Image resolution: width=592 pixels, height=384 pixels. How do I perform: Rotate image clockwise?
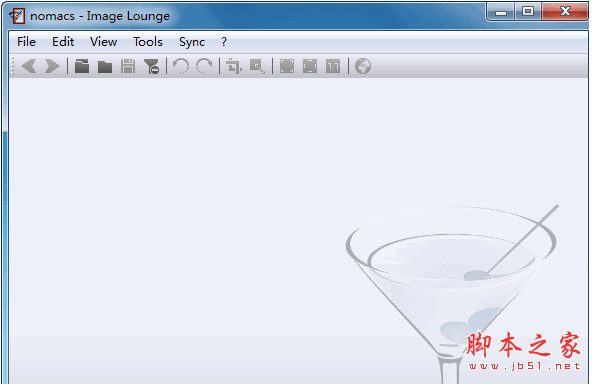click(204, 66)
